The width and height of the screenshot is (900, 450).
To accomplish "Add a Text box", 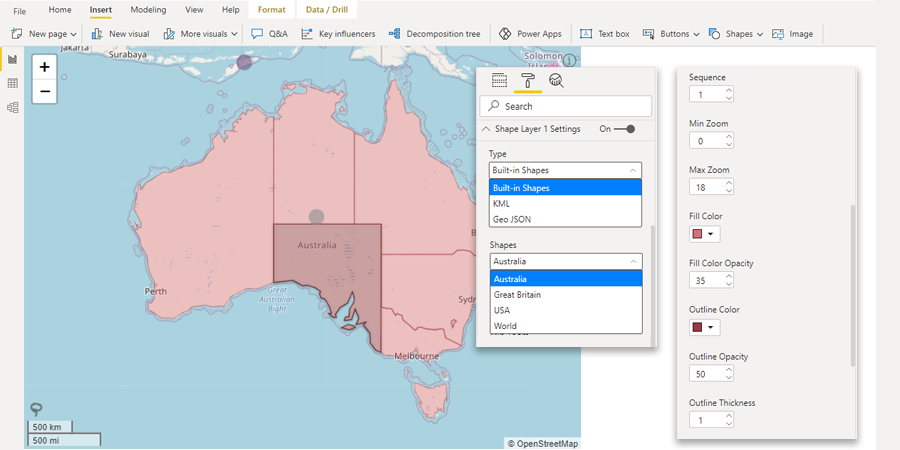I will pyautogui.click(x=604, y=34).
